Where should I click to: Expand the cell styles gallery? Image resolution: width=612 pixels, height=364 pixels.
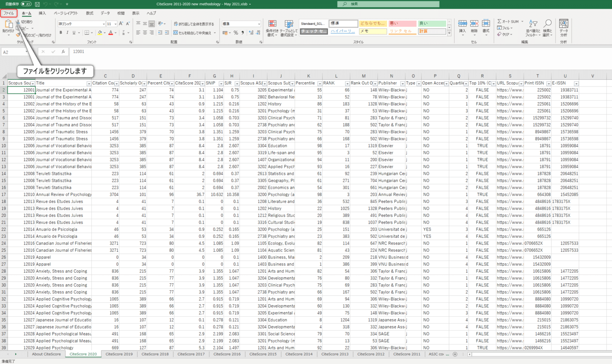(449, 32)
